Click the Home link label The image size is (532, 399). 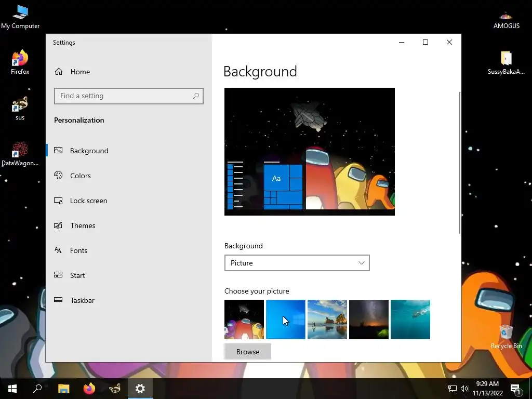(80, 72)
